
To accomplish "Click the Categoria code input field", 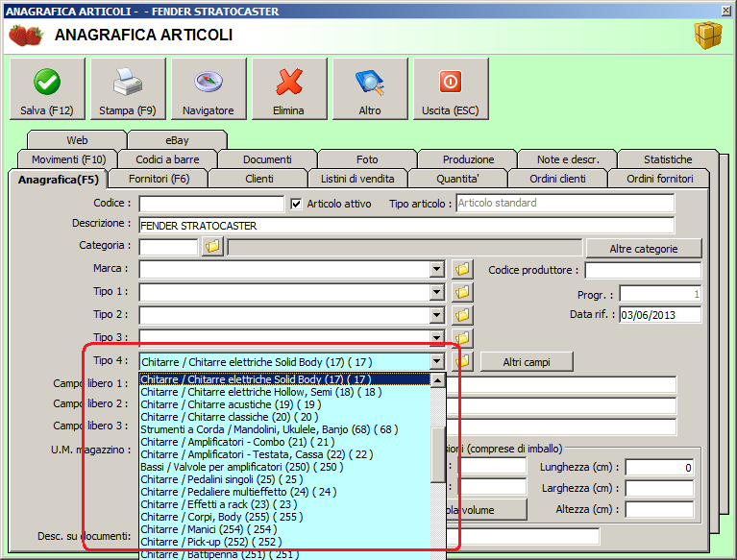I will (x=168, y=247).
